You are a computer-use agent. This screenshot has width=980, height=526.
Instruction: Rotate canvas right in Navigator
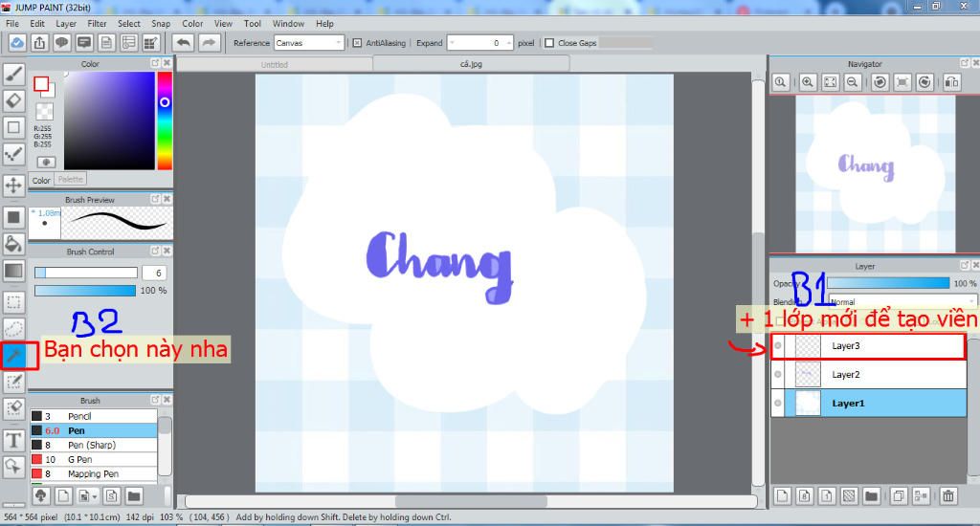click(x=925, y=82)
